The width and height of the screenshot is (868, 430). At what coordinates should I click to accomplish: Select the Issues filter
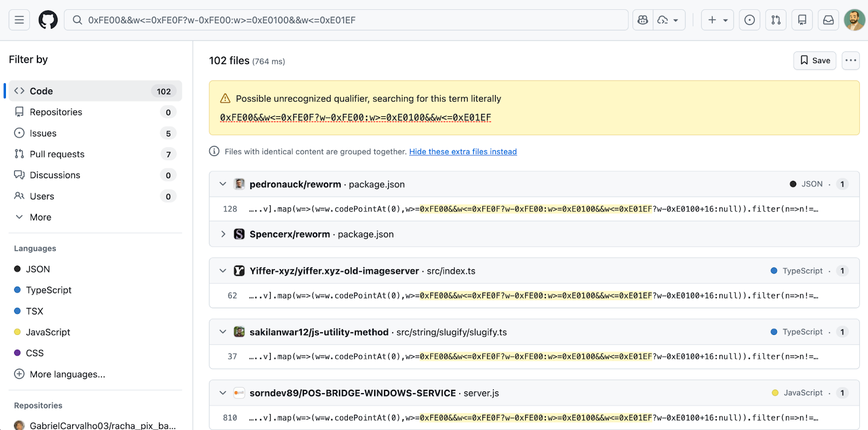click(x=95, y=134)
